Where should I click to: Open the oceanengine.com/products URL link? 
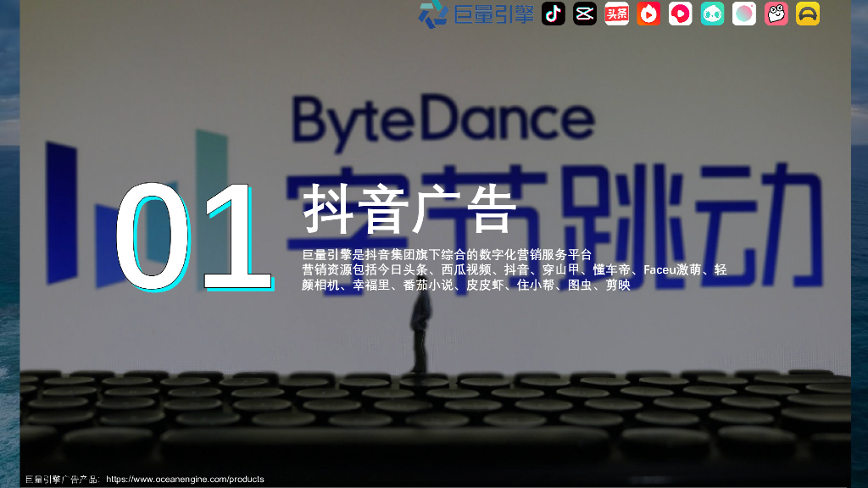pyautogui.click(x=185, y=480)
